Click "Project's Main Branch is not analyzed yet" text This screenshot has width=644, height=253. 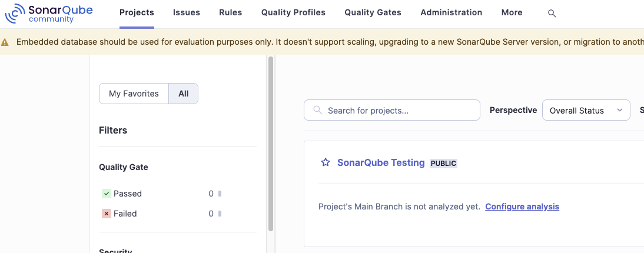tap(399, 207)
